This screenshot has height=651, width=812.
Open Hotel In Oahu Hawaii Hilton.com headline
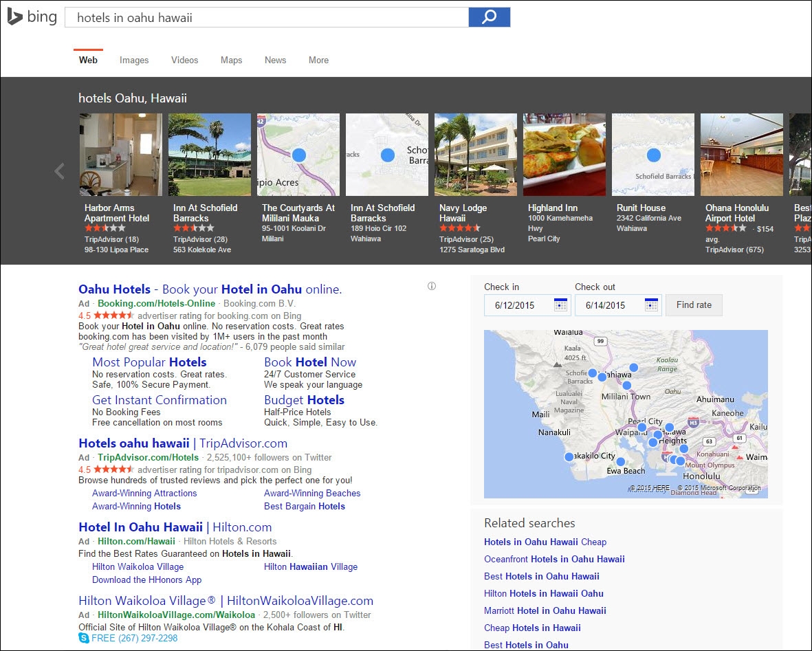point(175,527)
